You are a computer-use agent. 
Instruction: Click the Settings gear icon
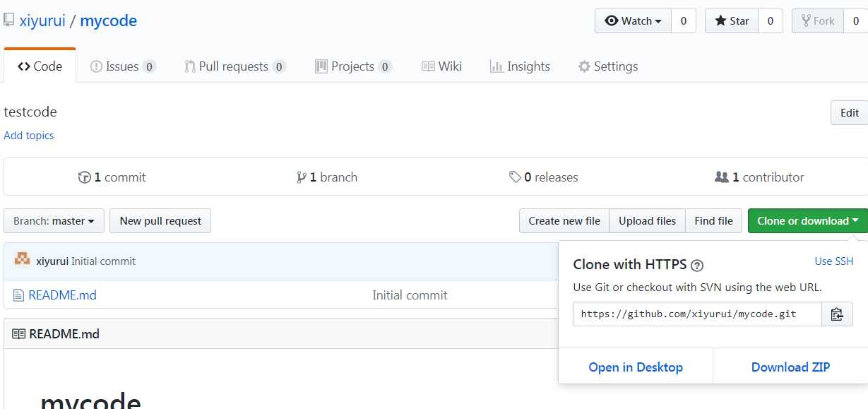584,66
